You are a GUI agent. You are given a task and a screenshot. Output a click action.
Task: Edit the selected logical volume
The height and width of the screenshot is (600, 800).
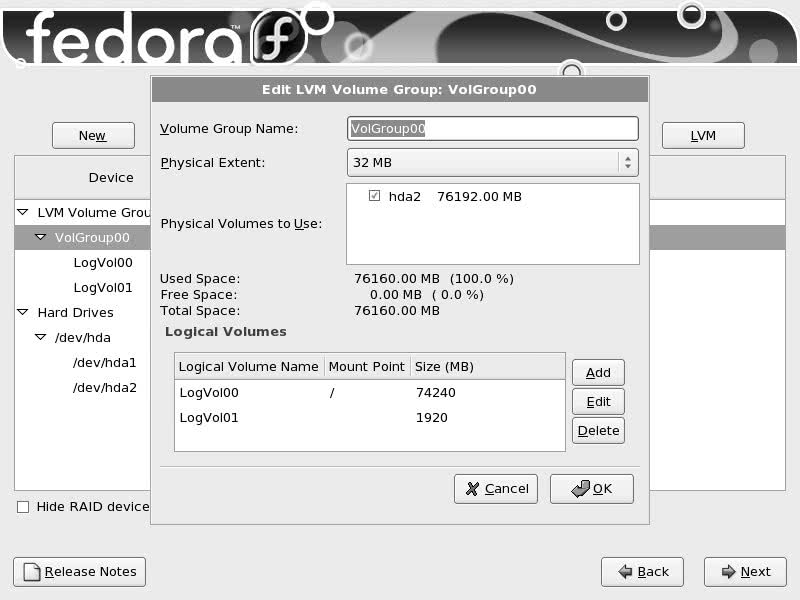(598, 402)
